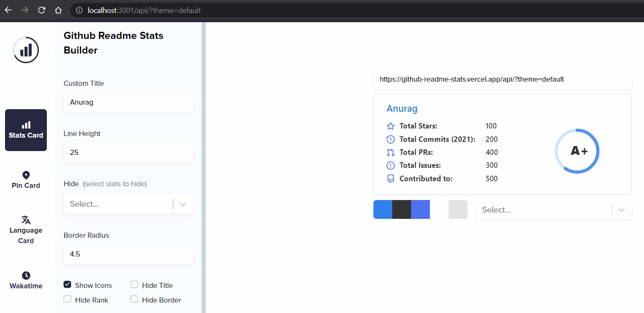Click the star icon beside Total Stars
Viewport: 644px width, 313px height.
[x=390, y=126]
